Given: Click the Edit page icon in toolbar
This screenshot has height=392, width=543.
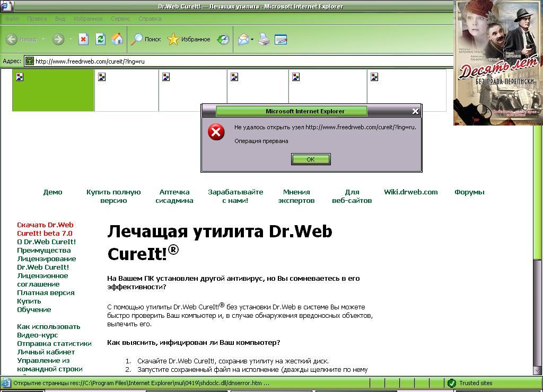Looking at the screenshot, I should coord(281,39).
